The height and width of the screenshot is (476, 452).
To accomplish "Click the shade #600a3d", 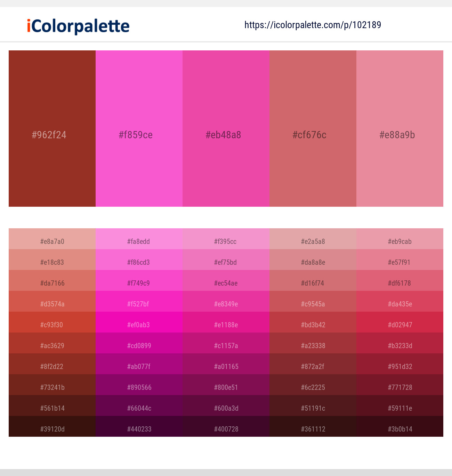I will (226, 408).
